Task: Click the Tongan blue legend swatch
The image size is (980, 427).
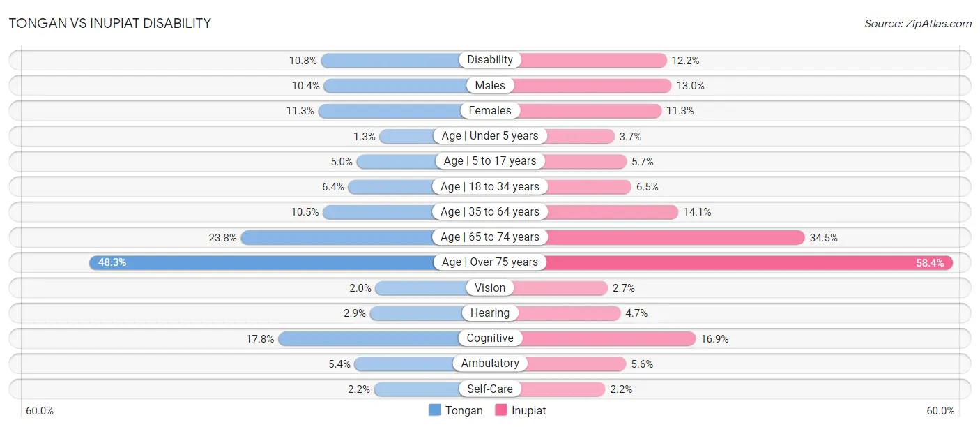Action: click(435, 410)
